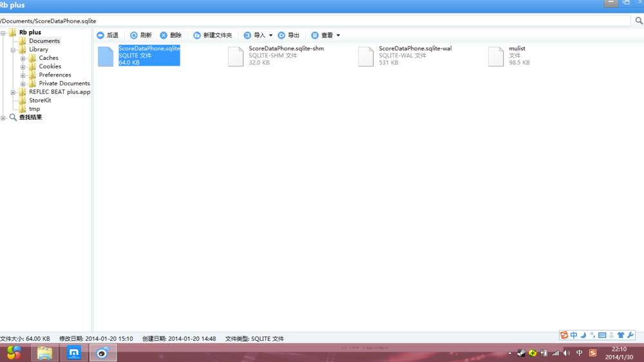Viewport: 644px width, 362px height.
Task: Select the tmp folder in tree
Action: 35,109
